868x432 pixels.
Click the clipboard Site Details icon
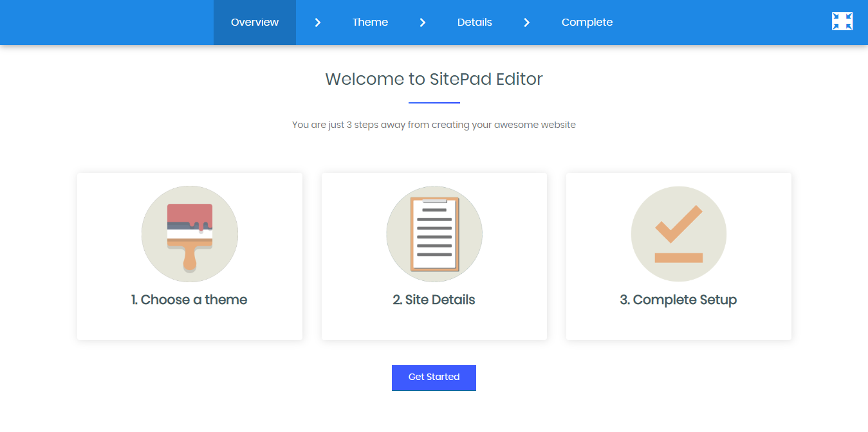(x=434, y=234)
